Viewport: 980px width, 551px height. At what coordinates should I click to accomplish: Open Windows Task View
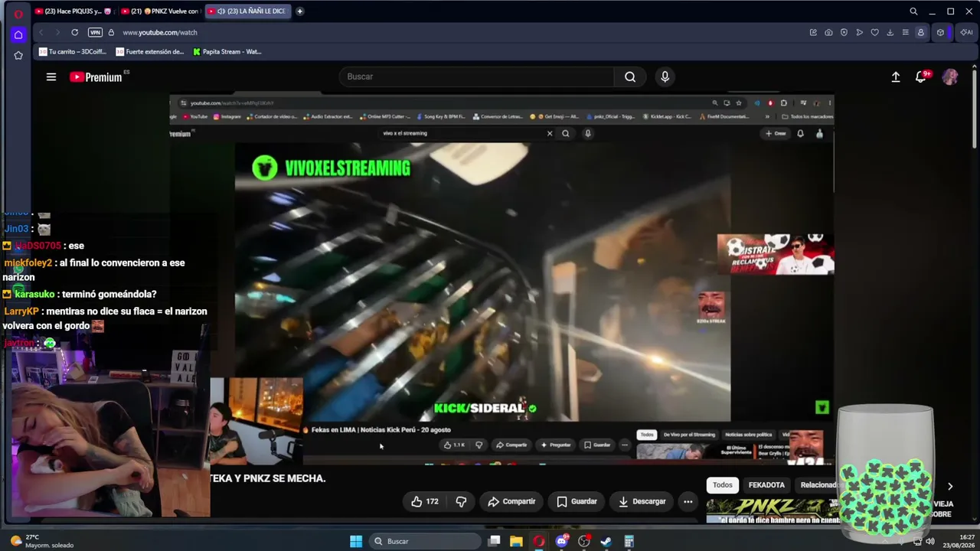coord(495,541)
